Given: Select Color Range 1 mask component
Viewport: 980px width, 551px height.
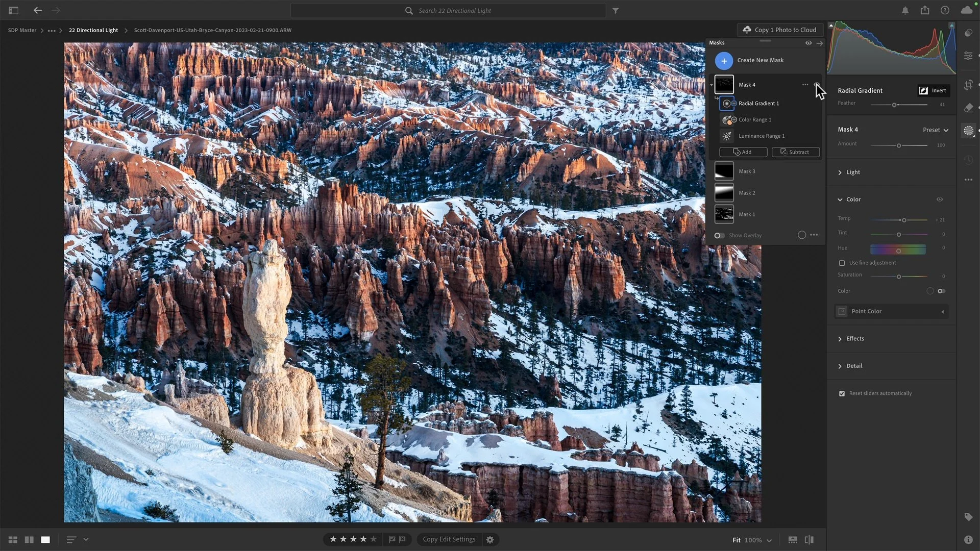Looking at the screenshot, I should (754, 119).
